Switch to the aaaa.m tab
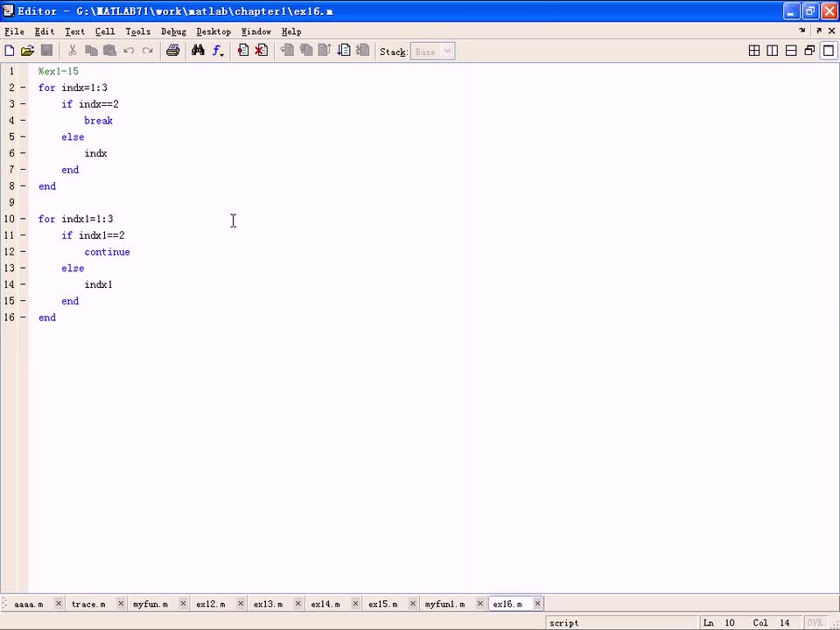This screenshot has width=840, height=630. click(x=28, y=605)
